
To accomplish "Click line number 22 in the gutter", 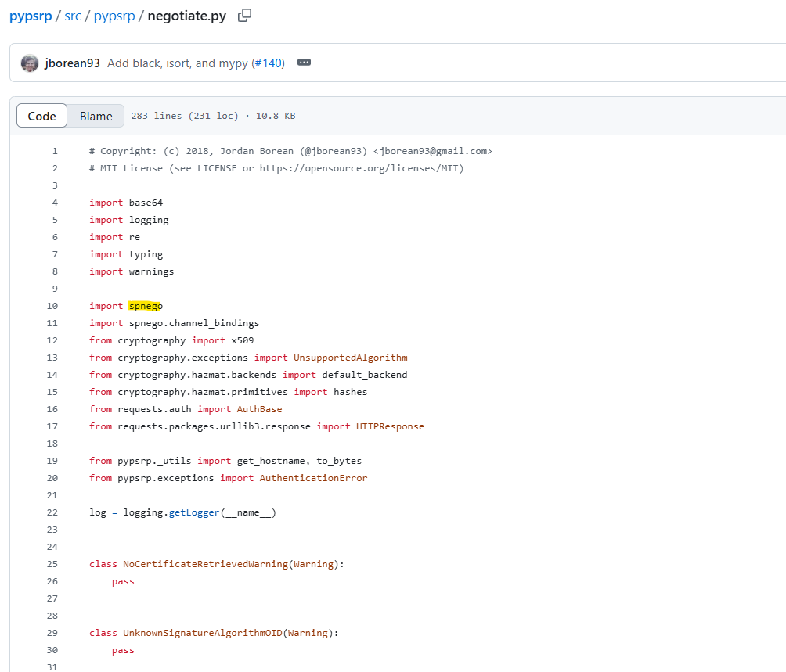I will pos(52,512).
